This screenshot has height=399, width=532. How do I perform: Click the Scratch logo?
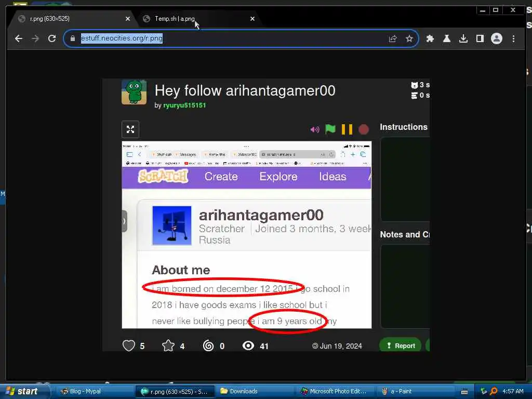click(x=163, y=176)
